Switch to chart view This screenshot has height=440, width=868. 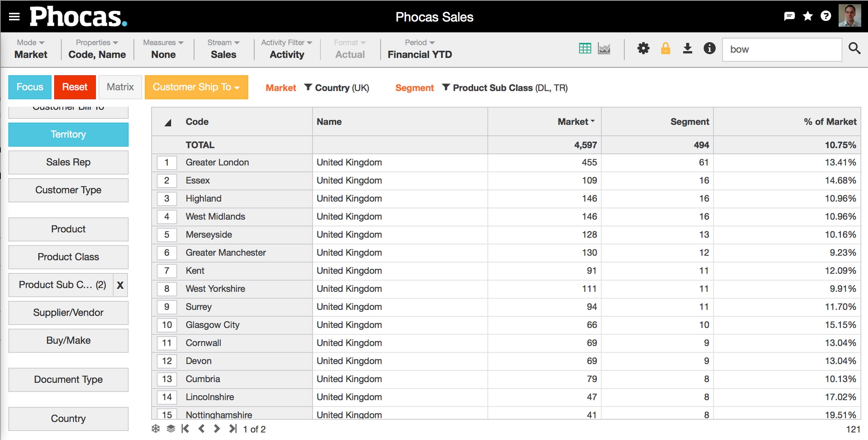(x=604, y=49)
